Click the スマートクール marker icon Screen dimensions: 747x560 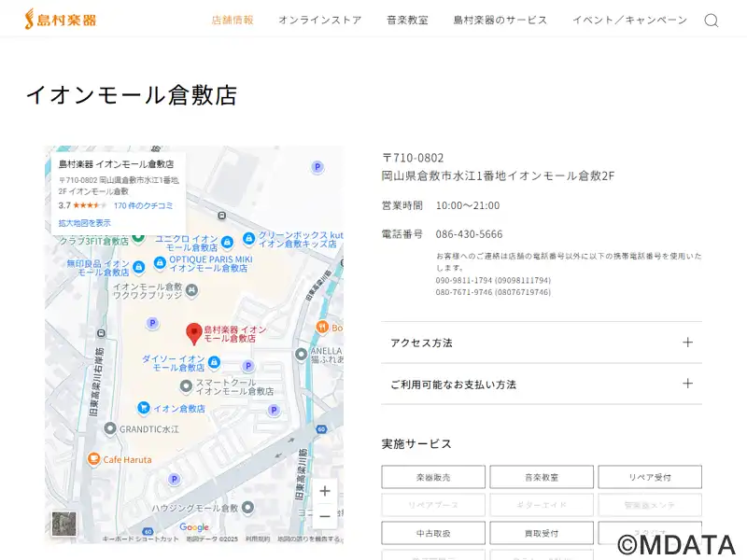coord(186,385)
